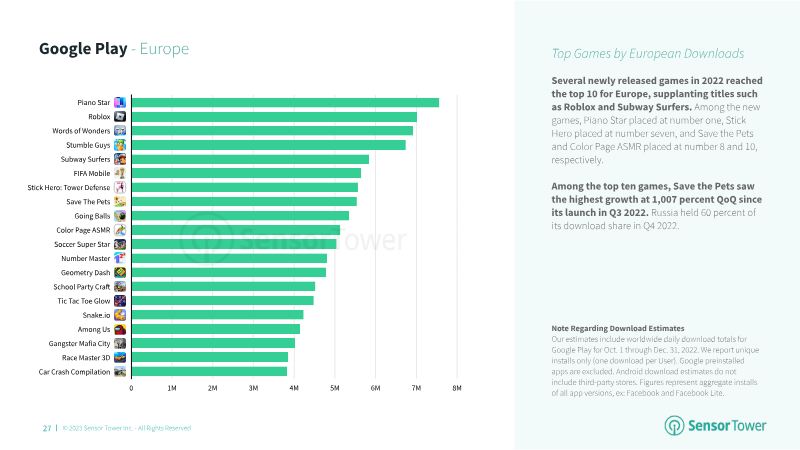This screenshot has width=800, height=450.
Task: Click the Sensor Tower logo at the bottom right
Action: pyautogui.click(x=715, y=426)
